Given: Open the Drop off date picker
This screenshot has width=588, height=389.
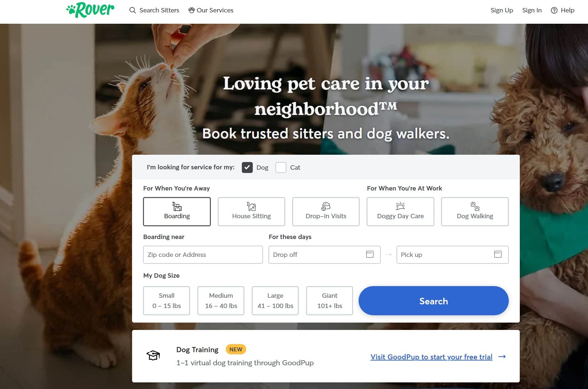Looking at the screenshot, I should click(x=325, y=255).
